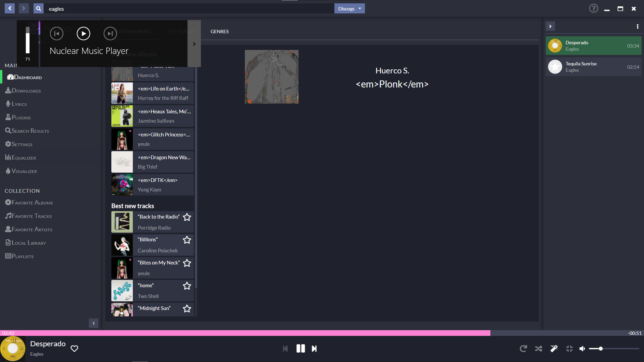Collapse the queue panel with chevron
This screenshot has height=362, width=644.
click(x=550, y=26)
